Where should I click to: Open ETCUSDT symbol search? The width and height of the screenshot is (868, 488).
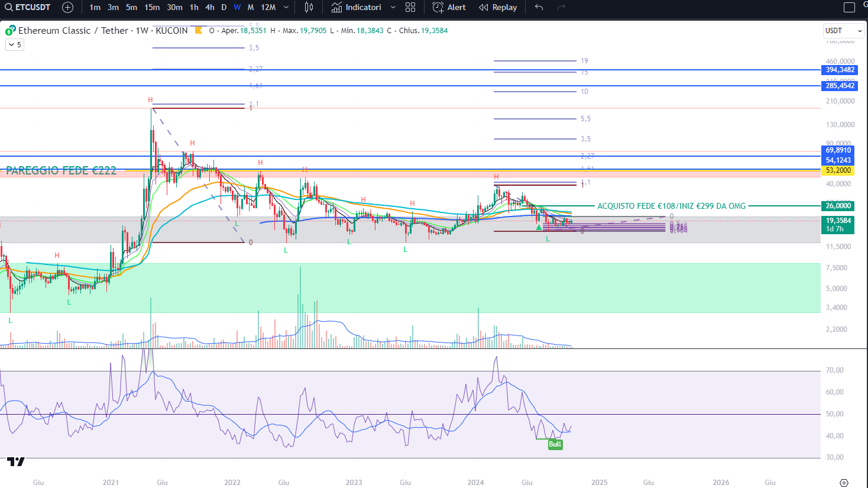pos(28,8)
